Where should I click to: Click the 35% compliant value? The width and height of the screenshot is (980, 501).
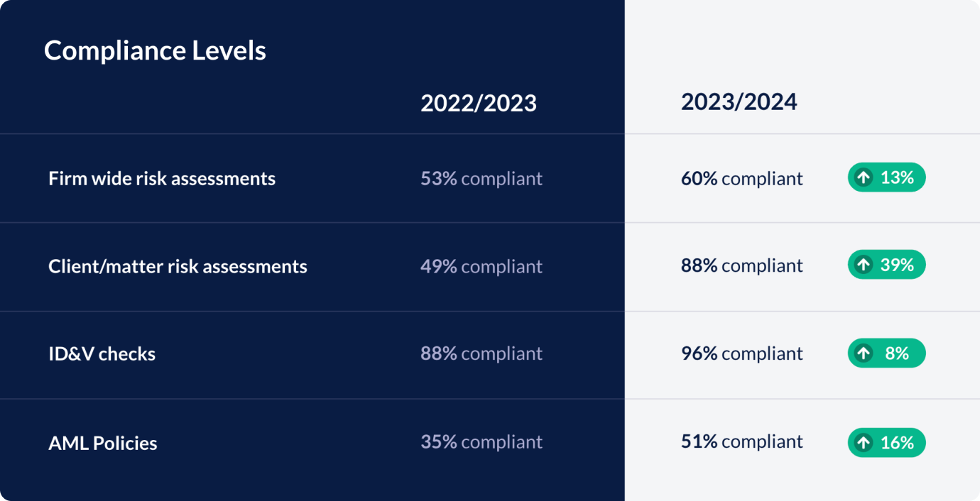pos(481,441)
